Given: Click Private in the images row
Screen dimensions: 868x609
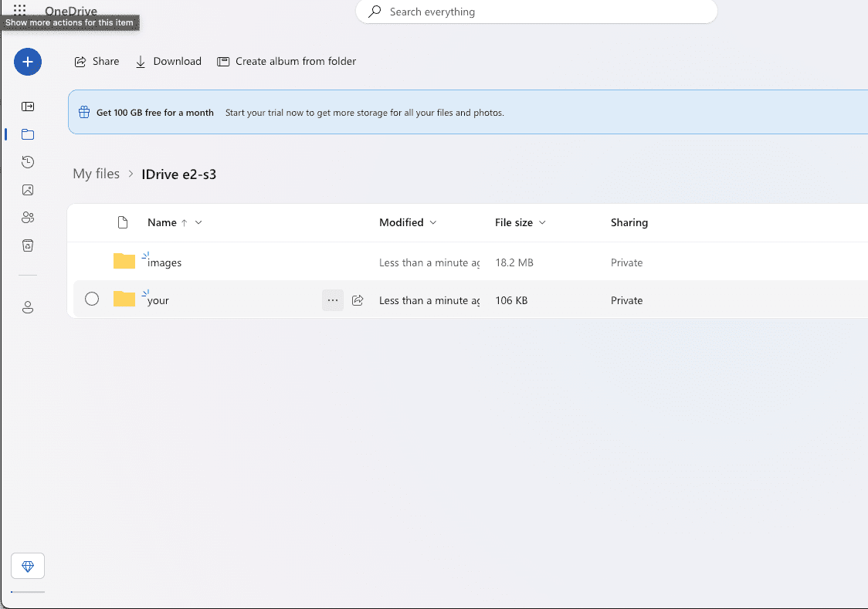Looking at the screenshot, I should 626,262.
